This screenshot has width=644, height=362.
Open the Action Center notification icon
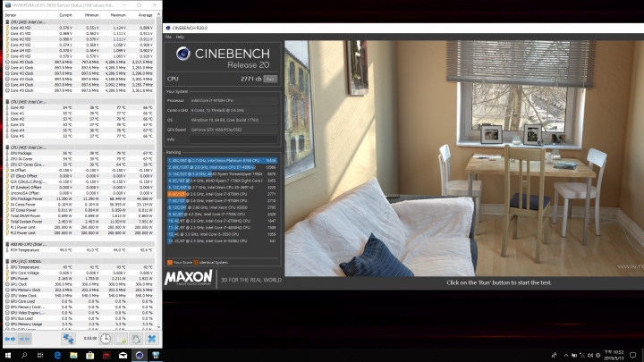[x=633, y=356]
